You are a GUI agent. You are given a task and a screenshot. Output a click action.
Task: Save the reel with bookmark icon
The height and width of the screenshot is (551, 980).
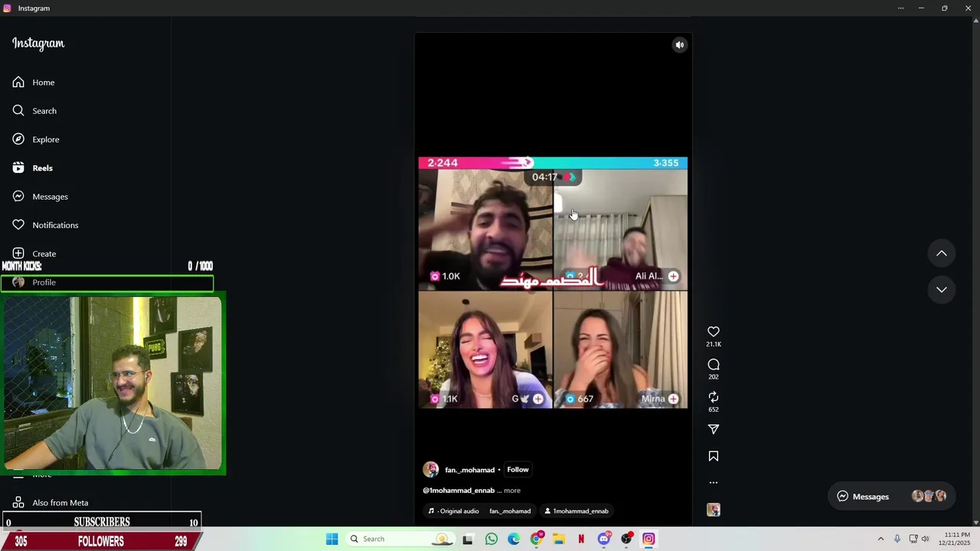[x=714, y=456]
